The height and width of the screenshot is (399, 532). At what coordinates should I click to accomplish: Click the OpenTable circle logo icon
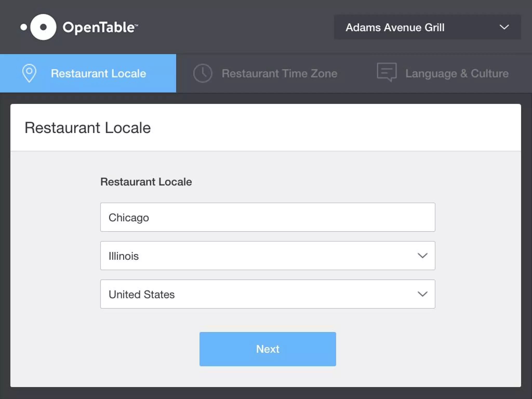tap(43, 27)
